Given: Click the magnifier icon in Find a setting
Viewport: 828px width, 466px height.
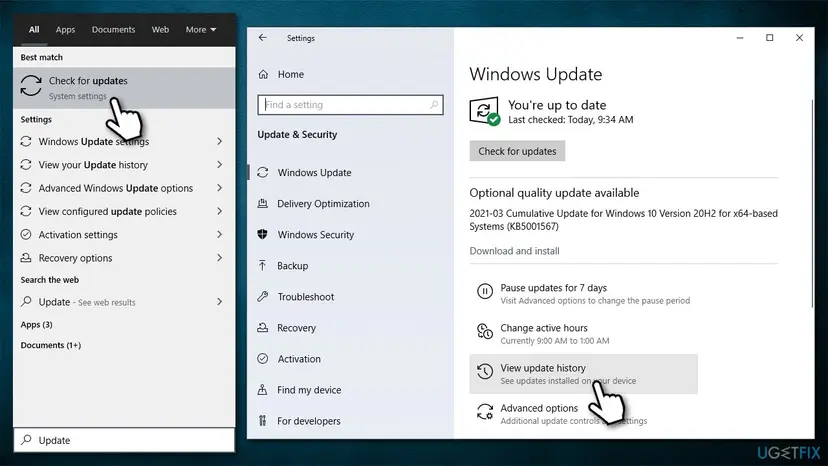Looking at the screenshot, I should pos(434,105).
